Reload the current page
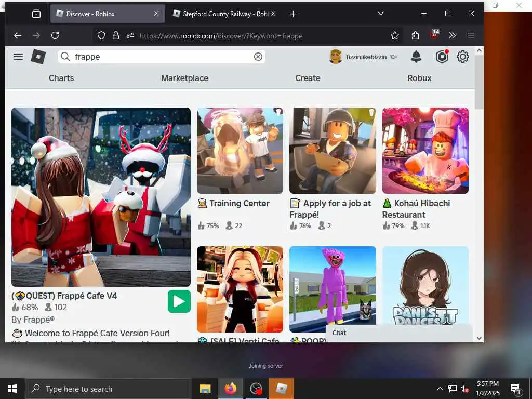The image size is (532, 399). [x=55, y=36]
